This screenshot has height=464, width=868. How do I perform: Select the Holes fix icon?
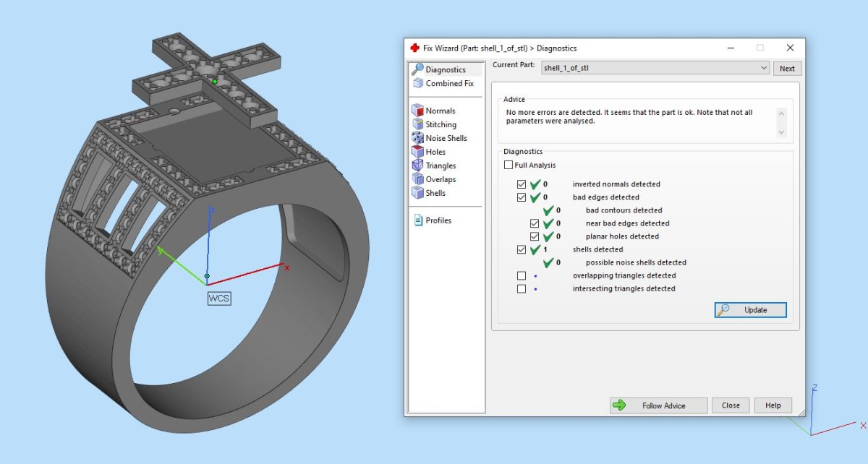(417, 152)
